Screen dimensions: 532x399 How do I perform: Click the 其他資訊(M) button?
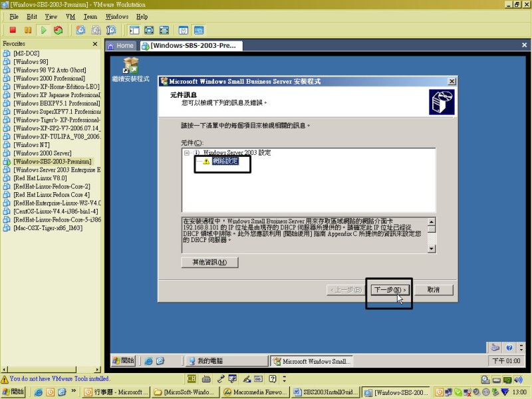[209, 262]
